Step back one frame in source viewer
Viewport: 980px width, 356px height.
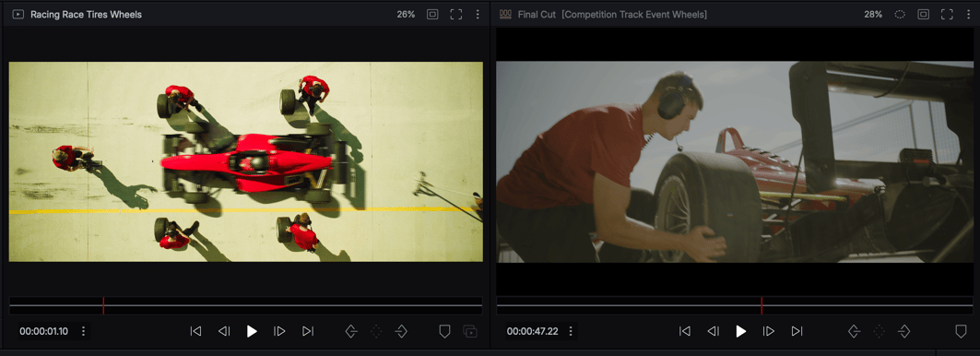(x=224, y=331)
